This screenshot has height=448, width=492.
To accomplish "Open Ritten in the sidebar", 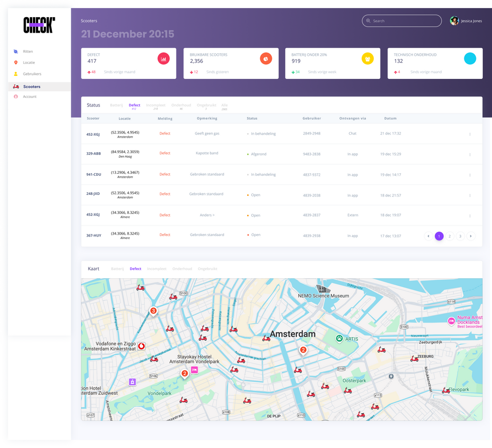I will (x=28, y=51).
